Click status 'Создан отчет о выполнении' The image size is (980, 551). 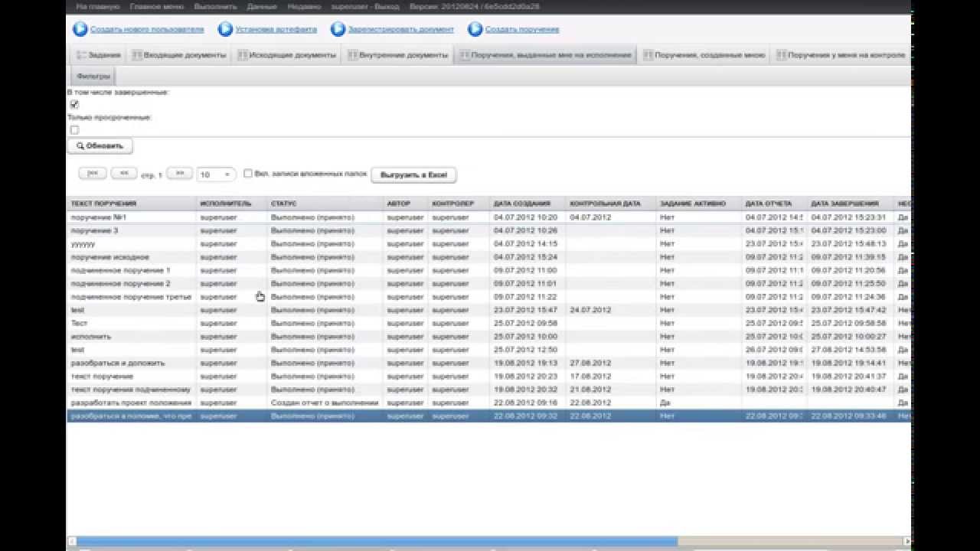click(325, 403)
